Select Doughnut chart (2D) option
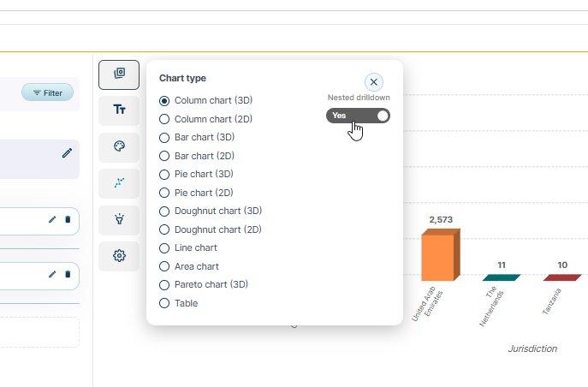The width and height of the screenshot is (588, 387). [x=164, y=229]
